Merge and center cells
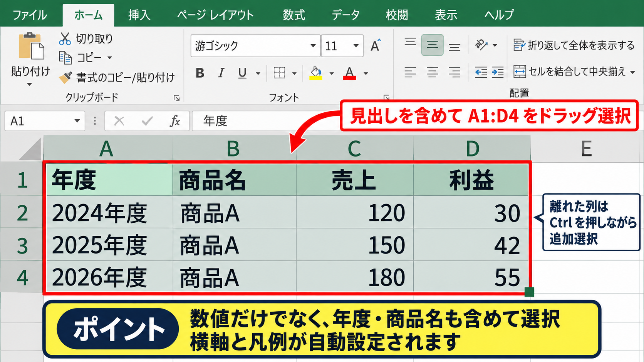The width and height of the screenshot is (644, 362). coord(520,71)
